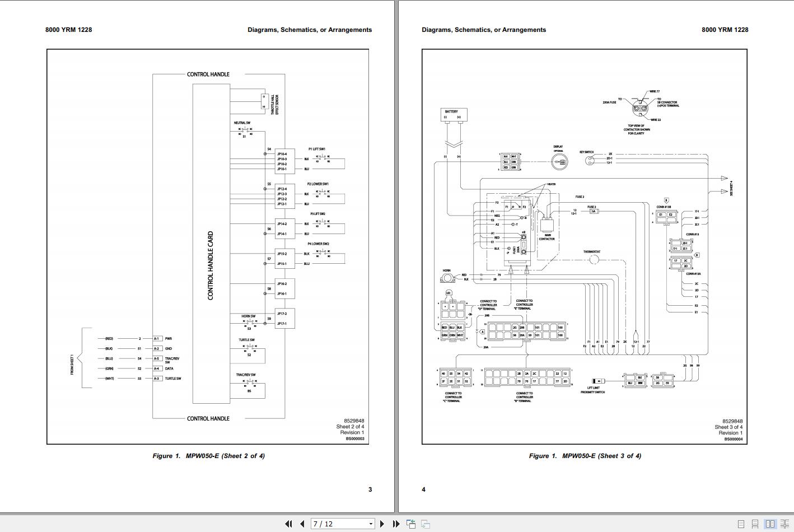This screenshot has width=794, height=532.
Task: Select the continuous page scrolling icon
Action: [755, 524]
